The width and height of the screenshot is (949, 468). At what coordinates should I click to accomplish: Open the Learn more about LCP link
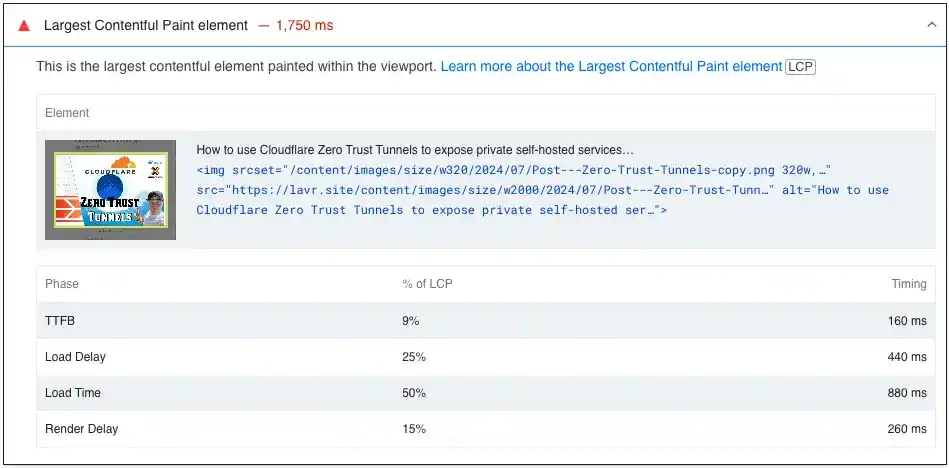point(611,66)
